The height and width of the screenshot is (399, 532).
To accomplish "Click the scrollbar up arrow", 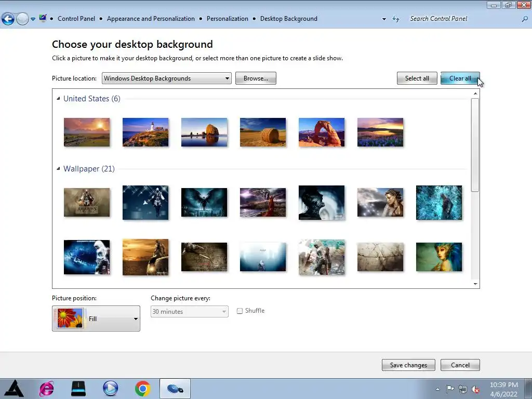I will pos(475,94).
